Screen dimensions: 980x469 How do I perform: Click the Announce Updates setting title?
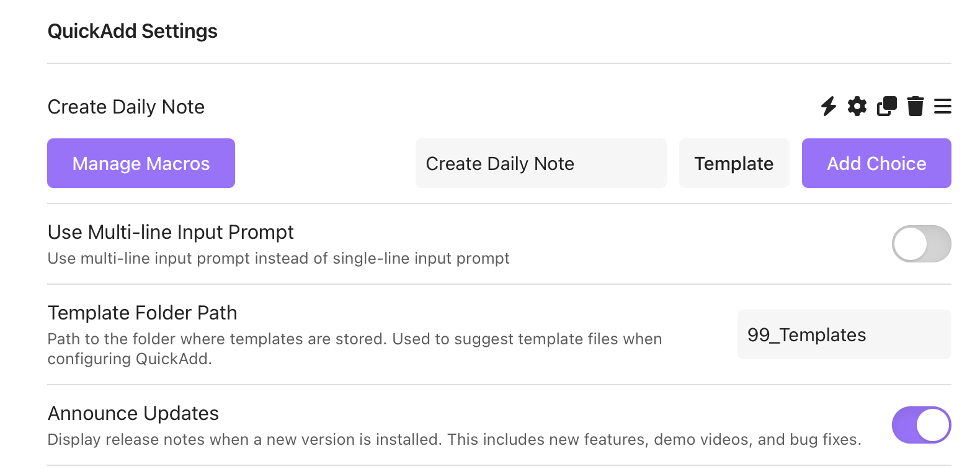click(x=133, y=413)
